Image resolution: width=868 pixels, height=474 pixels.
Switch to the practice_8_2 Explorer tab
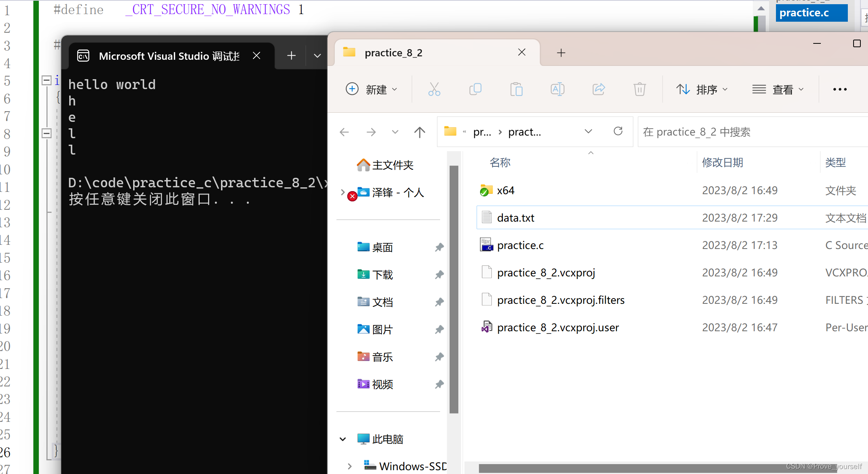pyautogui.click(x=393, y=53)
